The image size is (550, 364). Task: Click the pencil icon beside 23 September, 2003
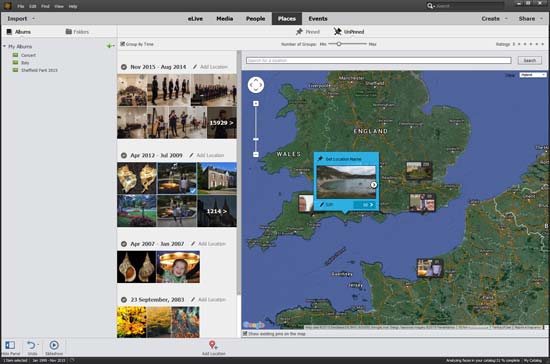click(193, 299)
